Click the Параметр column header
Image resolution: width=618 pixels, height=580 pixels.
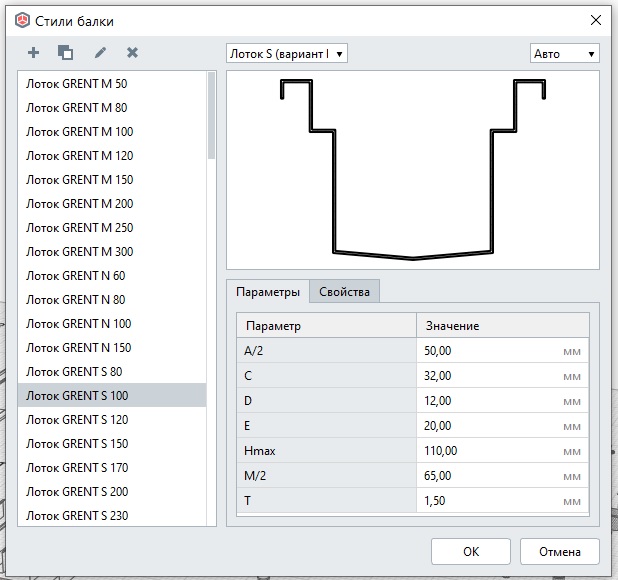(326, 325)
